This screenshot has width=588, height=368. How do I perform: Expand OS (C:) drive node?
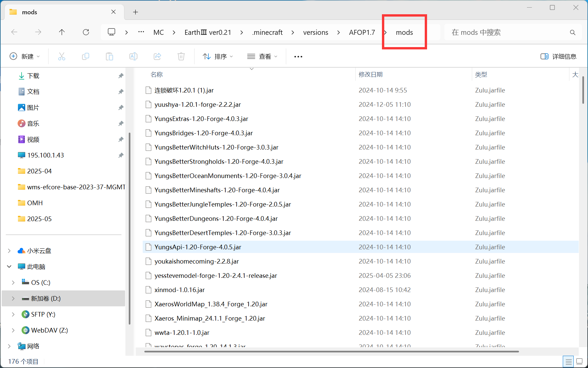pyautogui.click(x=13, y=282)
